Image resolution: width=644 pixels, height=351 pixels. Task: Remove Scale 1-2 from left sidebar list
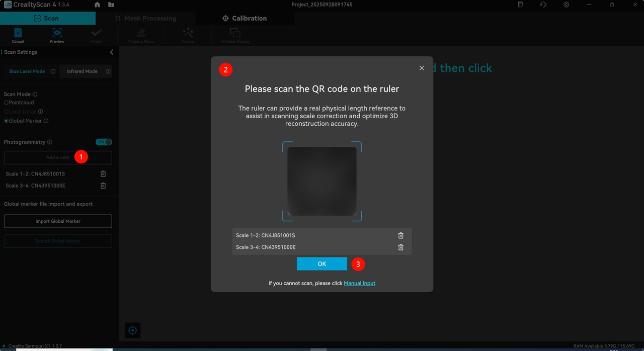[x=103, y=174]
